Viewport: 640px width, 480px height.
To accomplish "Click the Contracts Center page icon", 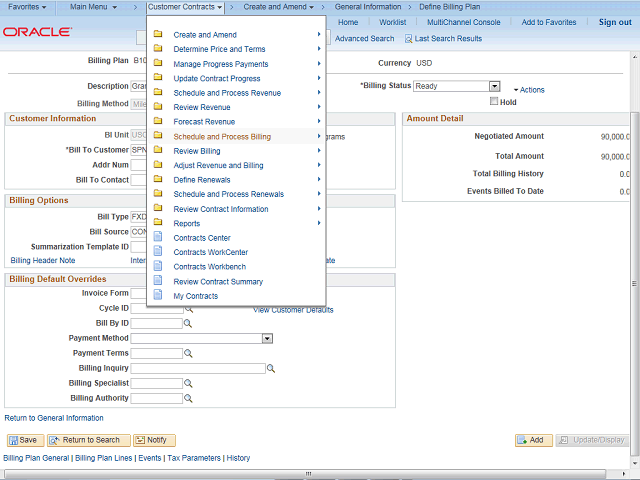I will (158, 238).
